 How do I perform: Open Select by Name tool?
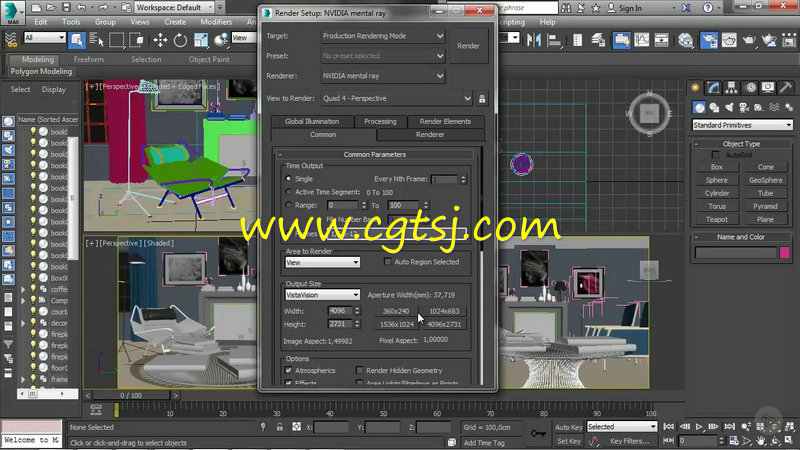pyautogui.click(x=96, y=40)
